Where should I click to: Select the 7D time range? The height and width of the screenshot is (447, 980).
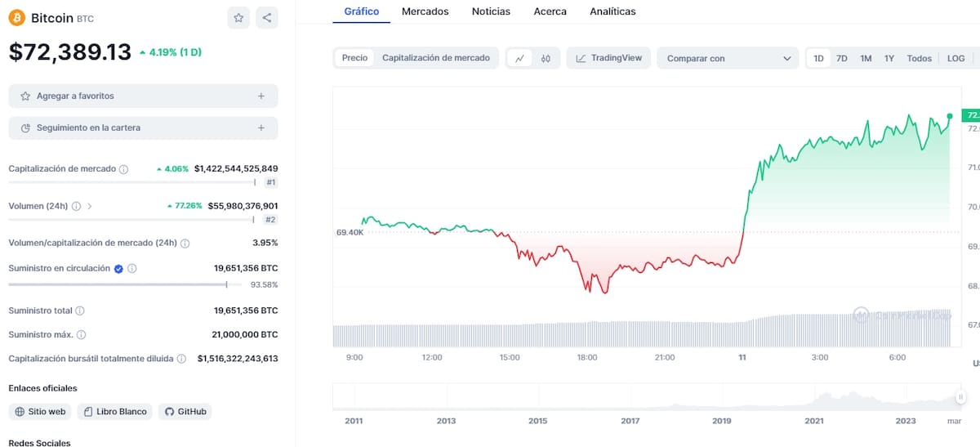(841, 58)
